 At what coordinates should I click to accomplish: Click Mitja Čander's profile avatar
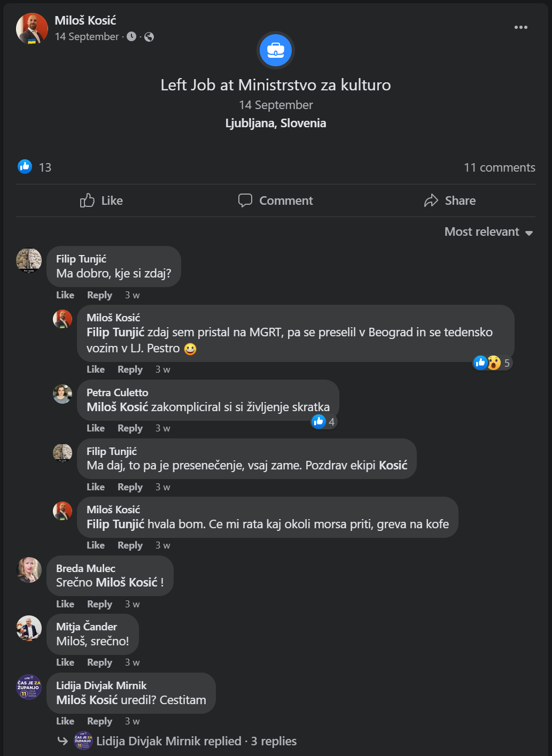coord(29,628)
